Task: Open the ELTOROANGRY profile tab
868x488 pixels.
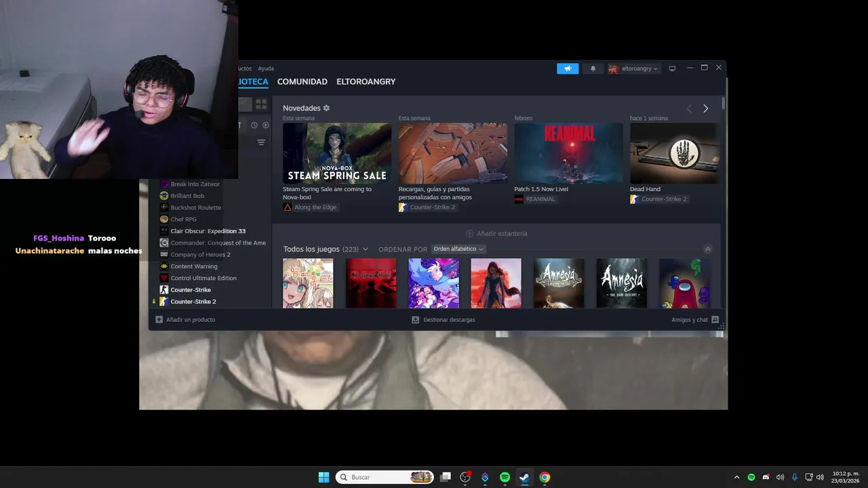Action: tap(366, 81)
